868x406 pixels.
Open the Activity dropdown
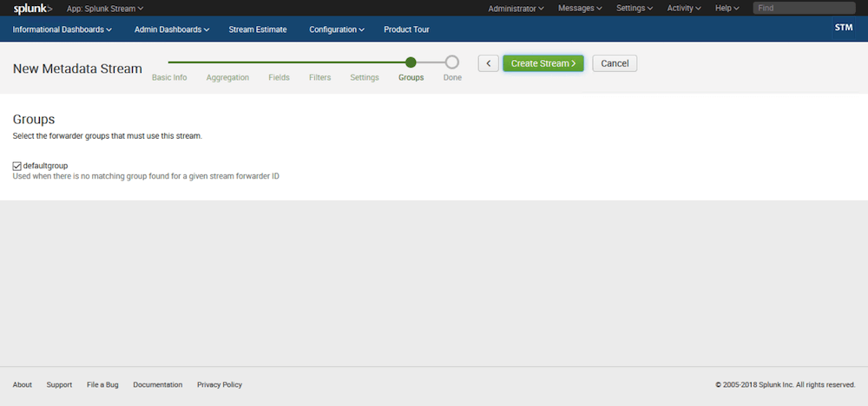click(x=684, y=9)
